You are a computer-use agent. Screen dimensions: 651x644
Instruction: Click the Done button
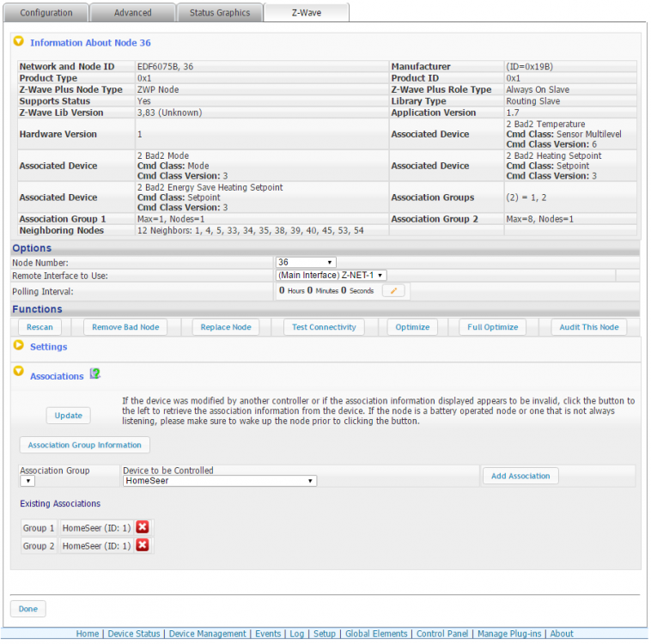[27, 609]
